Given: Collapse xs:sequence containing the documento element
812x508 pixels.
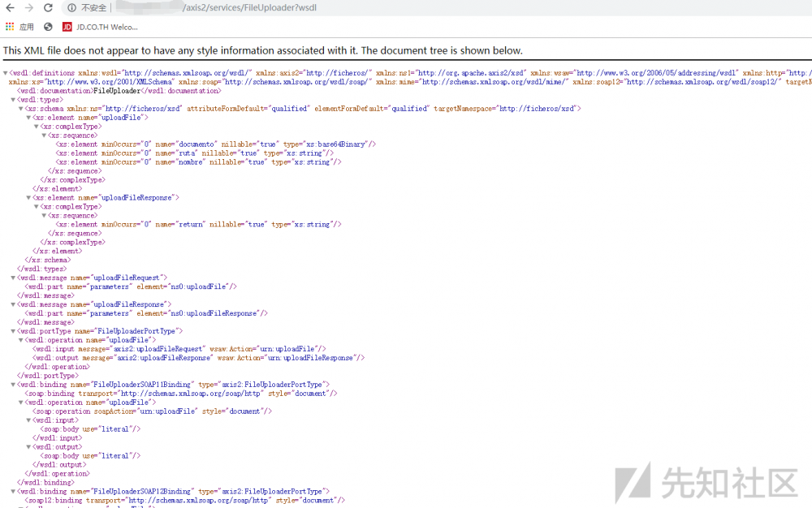Looking at the screenshot, I should [x=45, y=136].
